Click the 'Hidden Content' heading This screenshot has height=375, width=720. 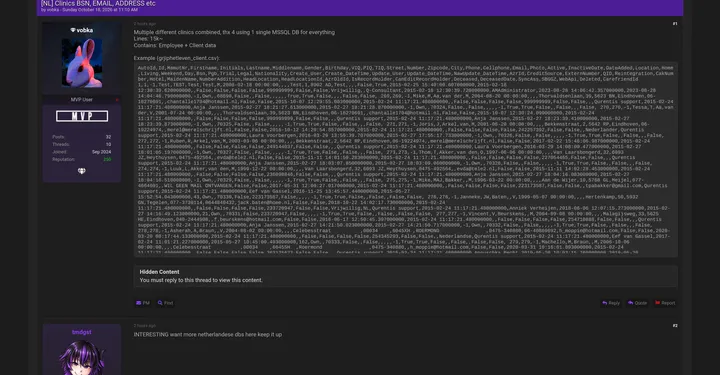[159, 272]
